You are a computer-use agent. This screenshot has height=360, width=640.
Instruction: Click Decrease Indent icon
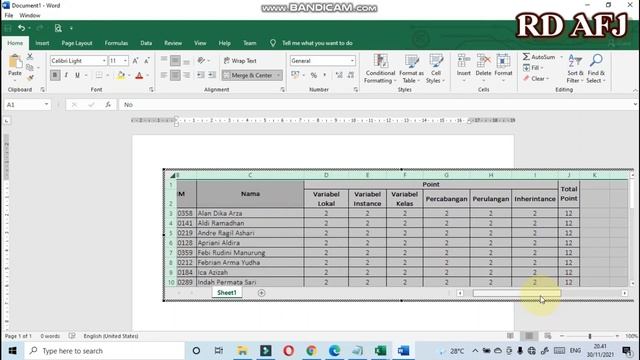pyautogui.click(x=200, y=75)
